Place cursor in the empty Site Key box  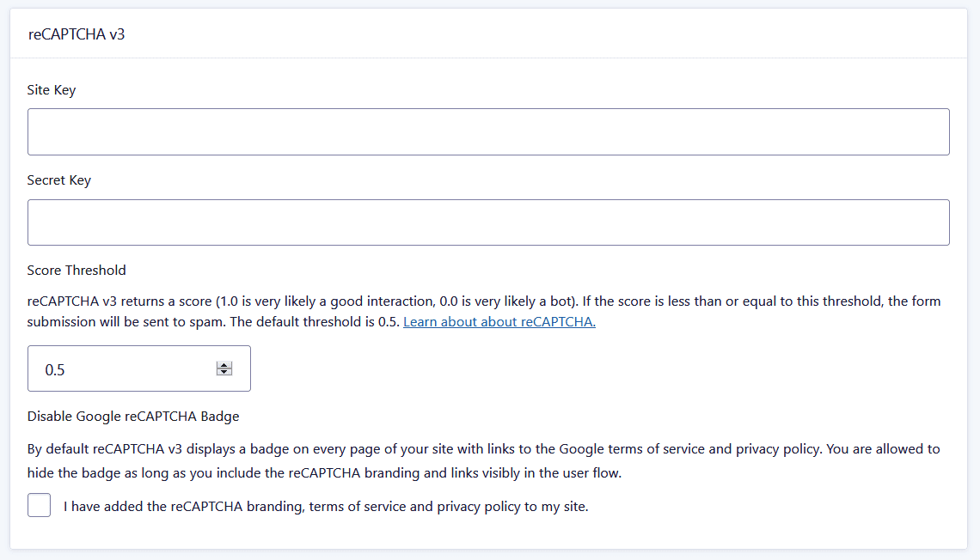click(x=488, y=131)
